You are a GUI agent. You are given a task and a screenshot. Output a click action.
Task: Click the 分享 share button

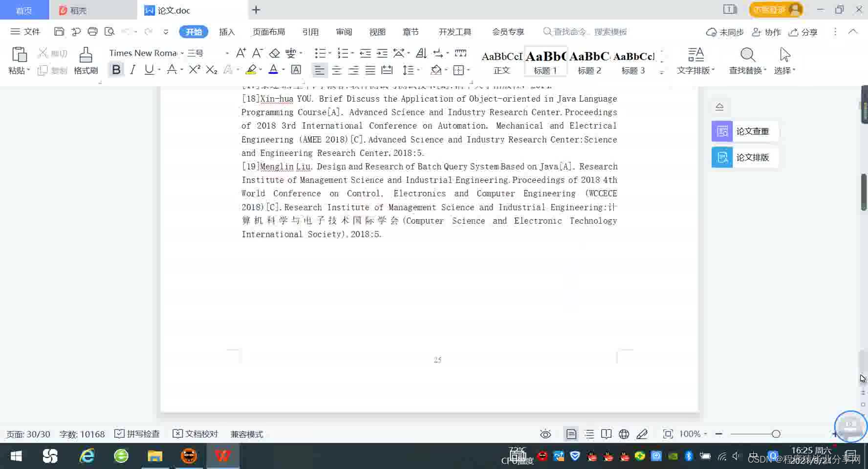point(803,32)
